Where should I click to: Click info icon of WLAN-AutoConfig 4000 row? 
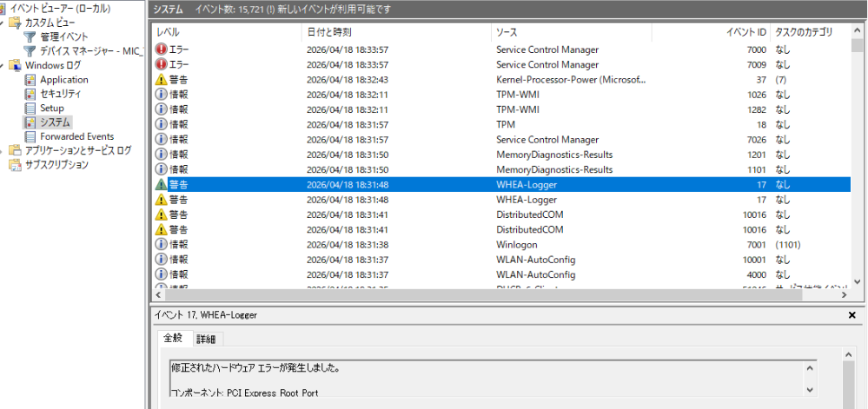(x=161, y=274)
